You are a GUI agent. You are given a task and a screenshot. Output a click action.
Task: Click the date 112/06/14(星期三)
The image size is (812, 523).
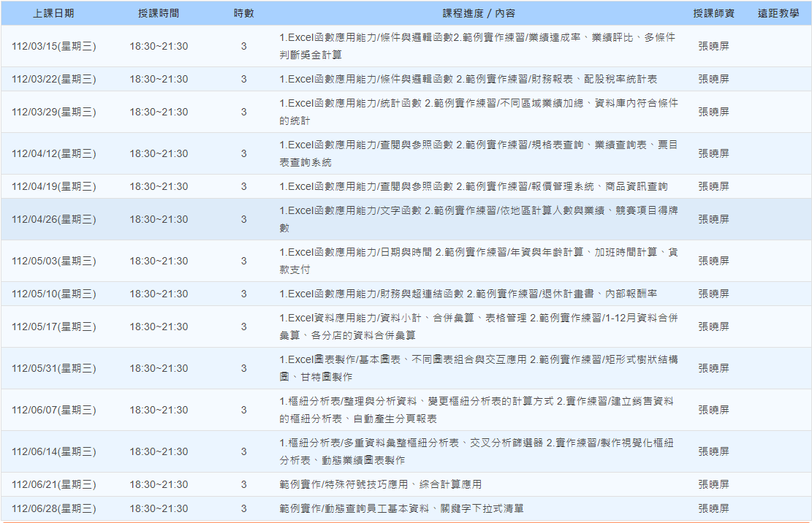(54, 451)
